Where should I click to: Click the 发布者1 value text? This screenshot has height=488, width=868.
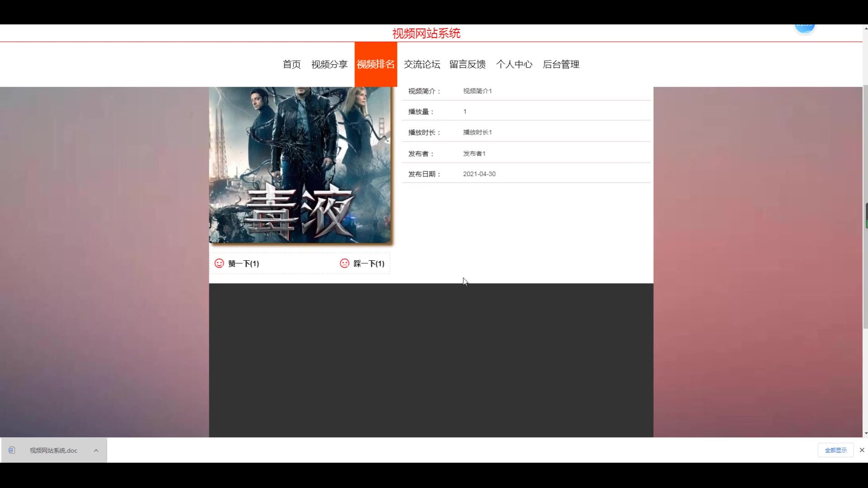point(474,153)
